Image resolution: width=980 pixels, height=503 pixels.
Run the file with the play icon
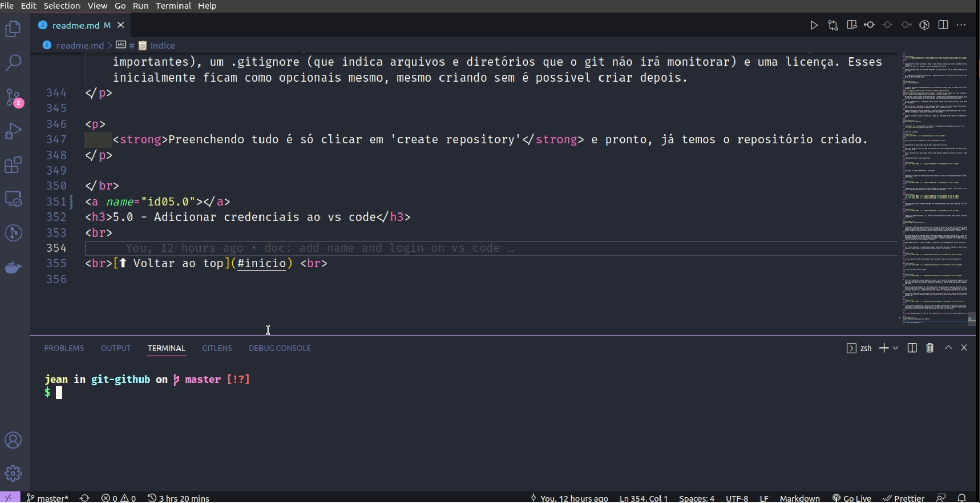pos(814,25)
